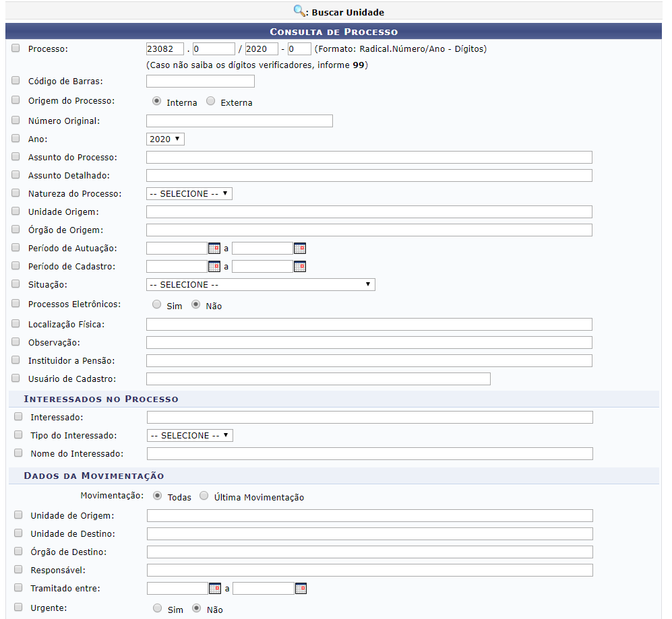Open calendar for Tramitado entre end date
This screenshot has height=619, width=672.
[x=301, y=588]
